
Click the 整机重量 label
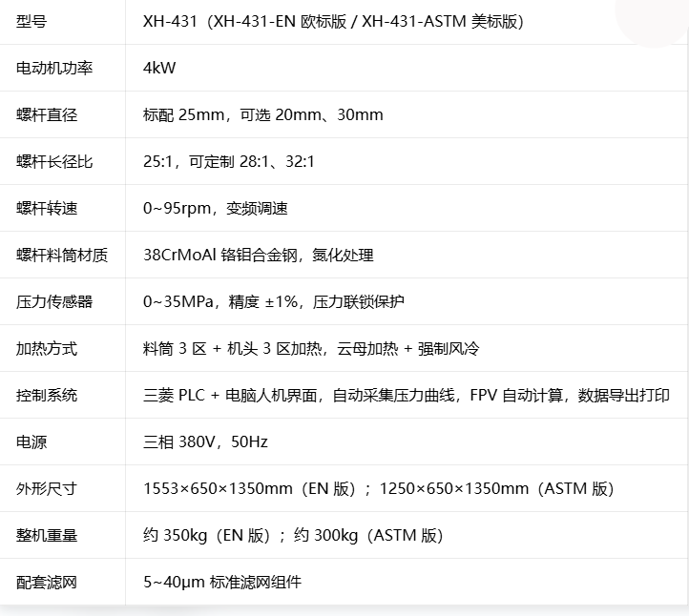(x=47, y=536)
